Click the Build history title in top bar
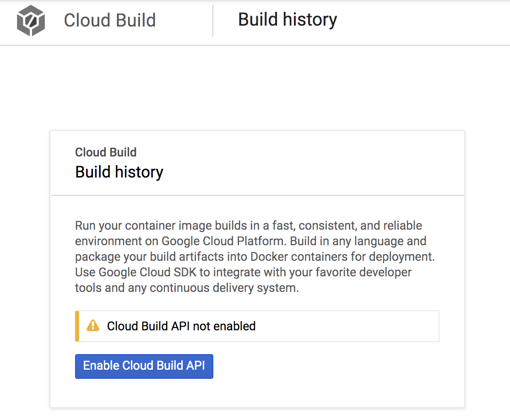Screen dimensions: 510x420 tap(288, 20)
